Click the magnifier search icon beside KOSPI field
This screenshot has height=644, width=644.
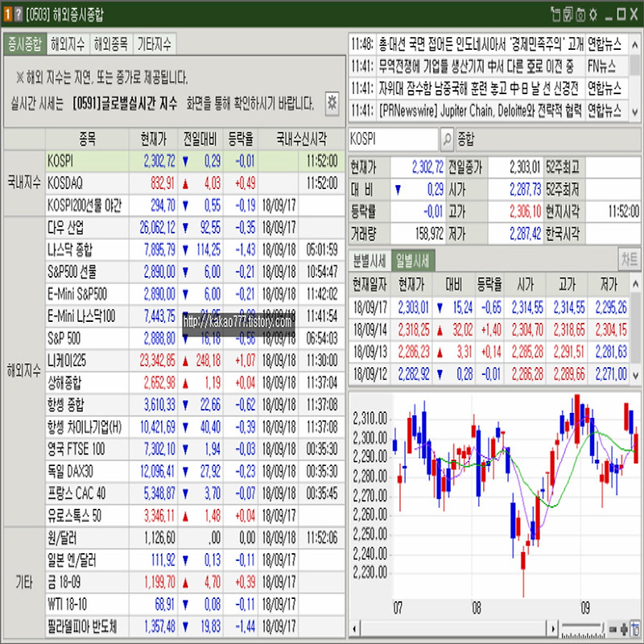pos(447,139)
